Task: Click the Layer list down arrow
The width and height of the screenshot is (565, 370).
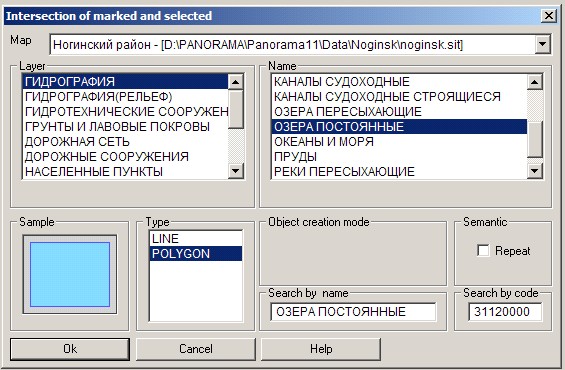Action: click(x=236, y=170)
